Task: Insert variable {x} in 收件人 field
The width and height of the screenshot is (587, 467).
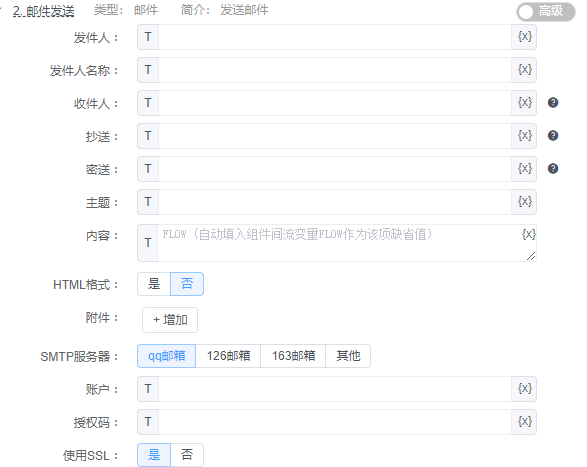Action: 524,103
